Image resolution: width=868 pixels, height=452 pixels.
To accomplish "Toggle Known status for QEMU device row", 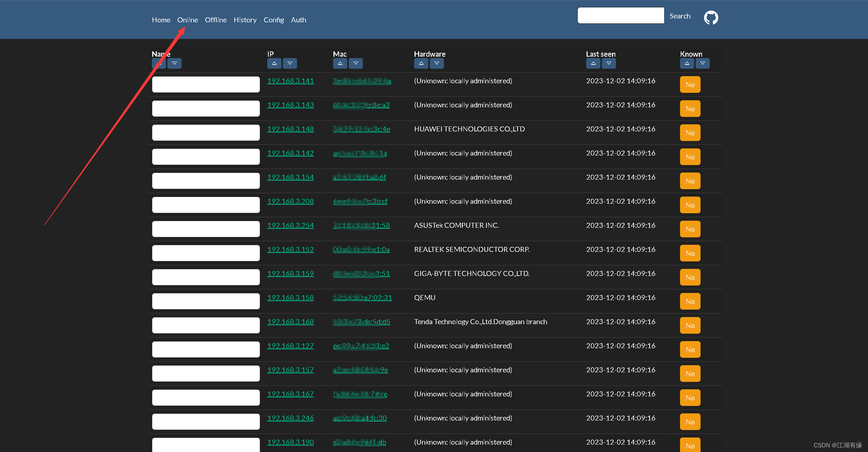I will point(690,301).
